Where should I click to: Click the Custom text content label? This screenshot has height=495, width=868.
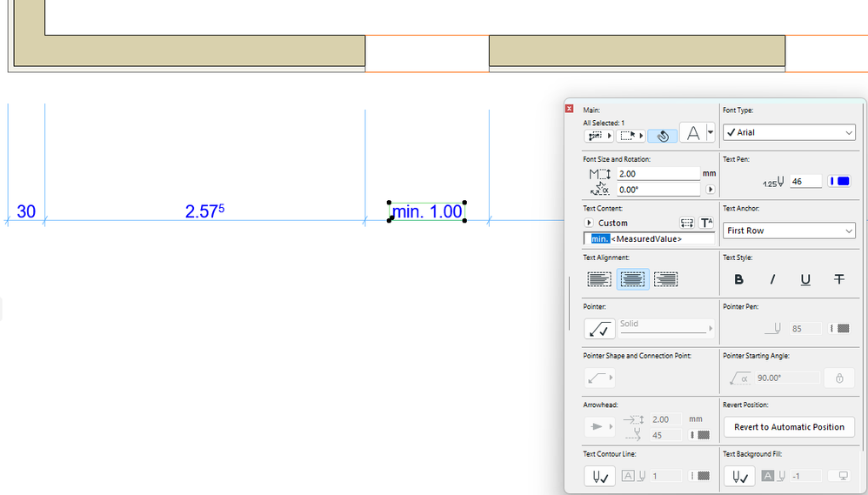pos(613,223)
